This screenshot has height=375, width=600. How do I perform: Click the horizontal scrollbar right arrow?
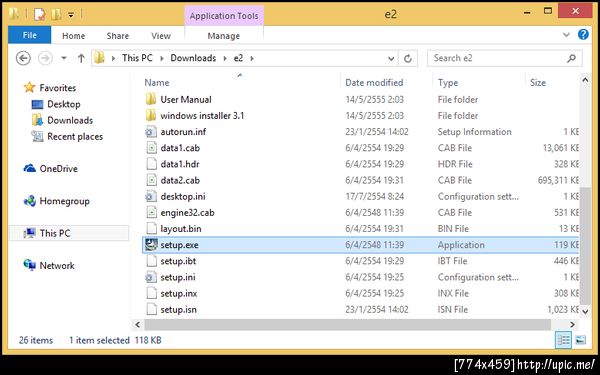pos(572,324)
